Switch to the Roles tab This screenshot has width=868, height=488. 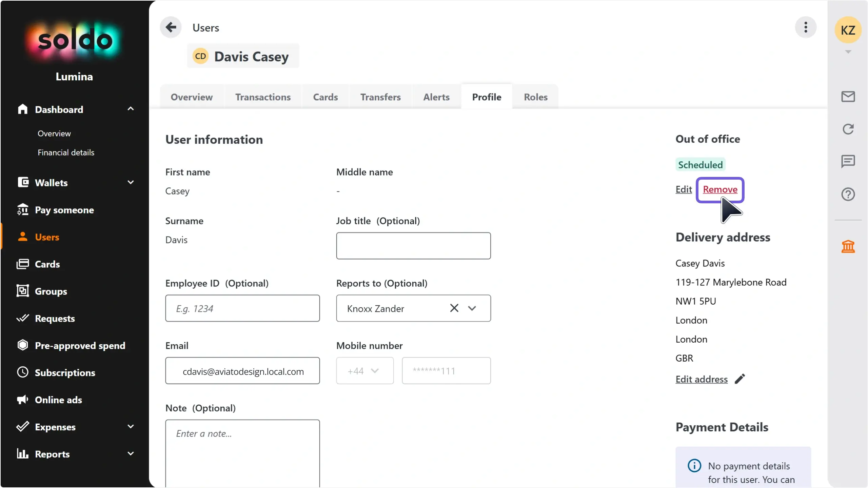point(536,97)
